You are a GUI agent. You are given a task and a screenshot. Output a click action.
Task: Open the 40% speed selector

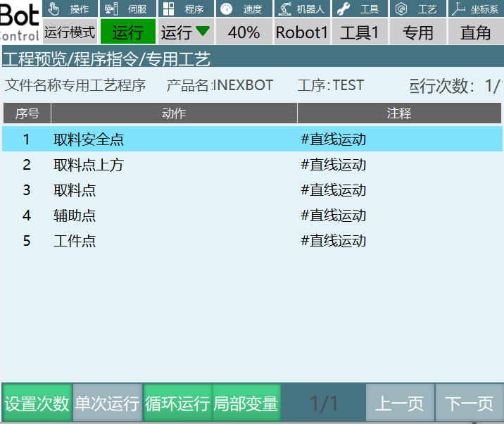point(244,32)
